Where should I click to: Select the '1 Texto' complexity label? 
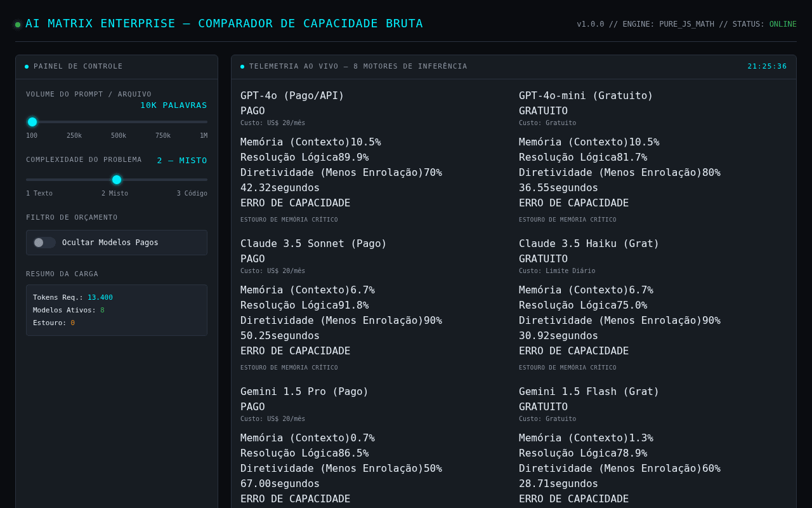click(39, 193)
